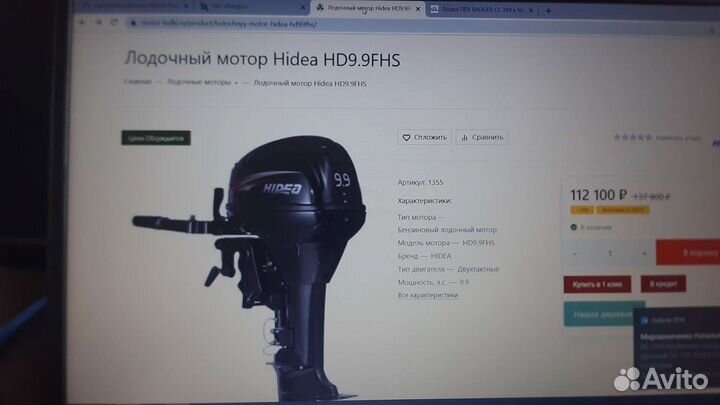Go to Главная in the breadcrumb

pyautogui.click(x=138, y=82)
